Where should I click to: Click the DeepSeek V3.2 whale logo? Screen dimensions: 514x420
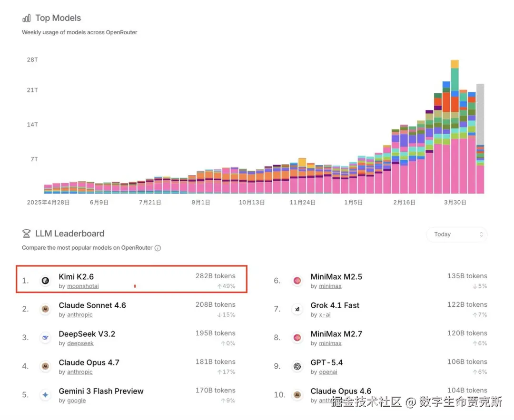tap(45, 338)
